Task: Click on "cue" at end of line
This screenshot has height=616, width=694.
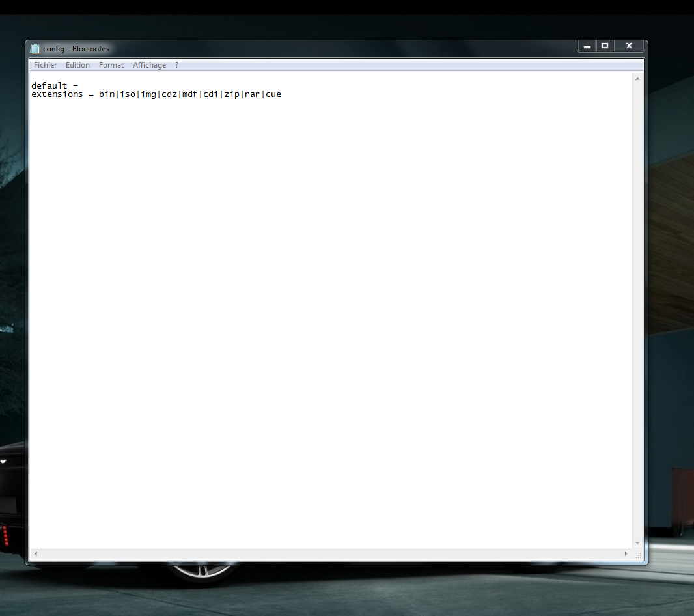Action: pyautogui.click(x=273, y=94)
